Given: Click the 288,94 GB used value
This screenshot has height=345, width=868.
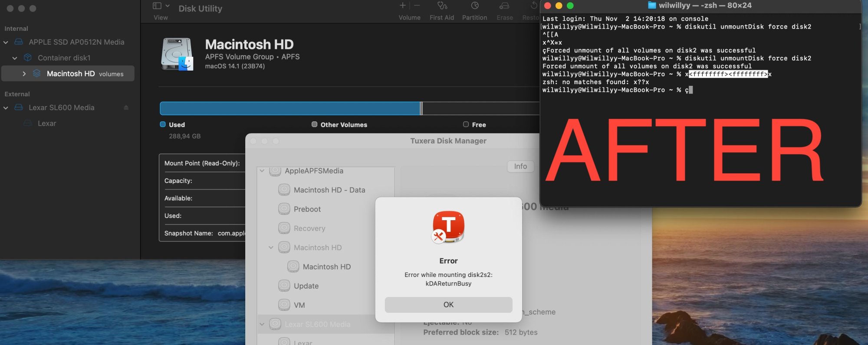Looking at the screenshot, I should tap(185, 136).
